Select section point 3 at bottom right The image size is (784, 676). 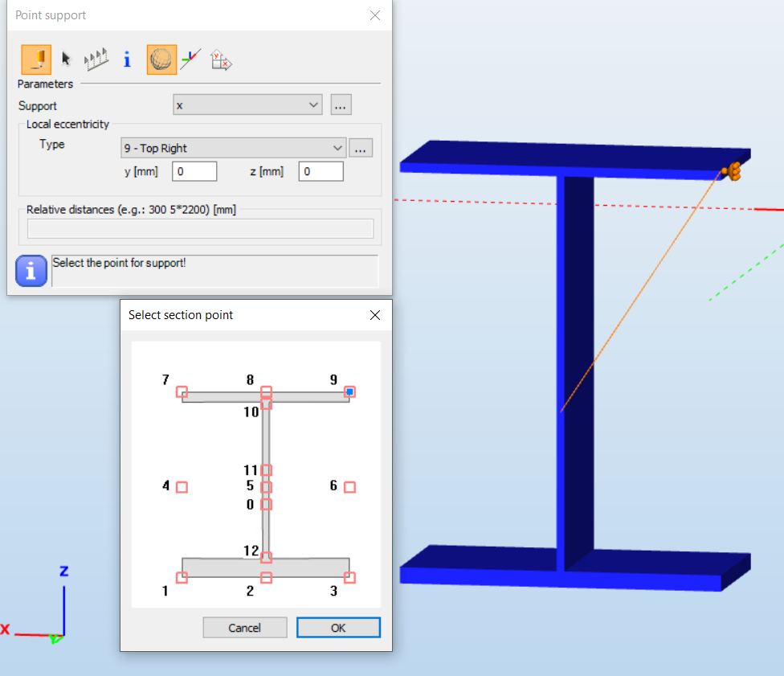click(349, 577)
